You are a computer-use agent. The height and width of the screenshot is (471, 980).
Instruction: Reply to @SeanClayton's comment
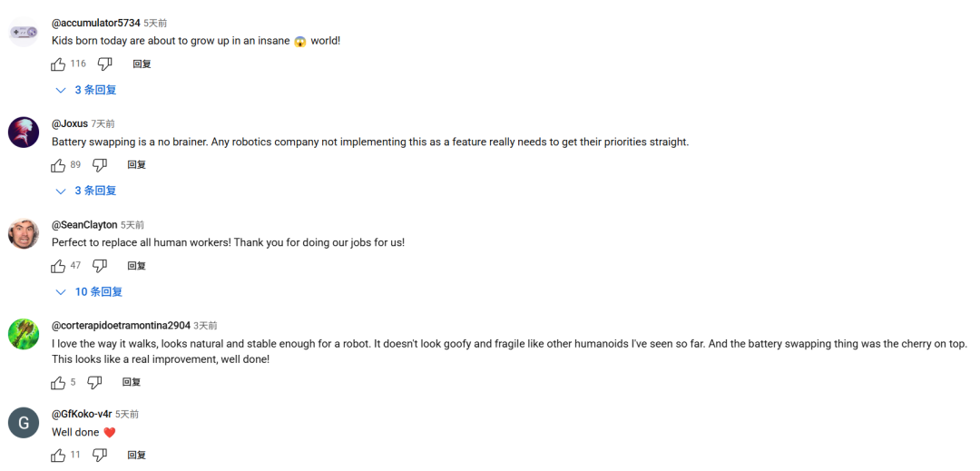click(x=137, y=266)
